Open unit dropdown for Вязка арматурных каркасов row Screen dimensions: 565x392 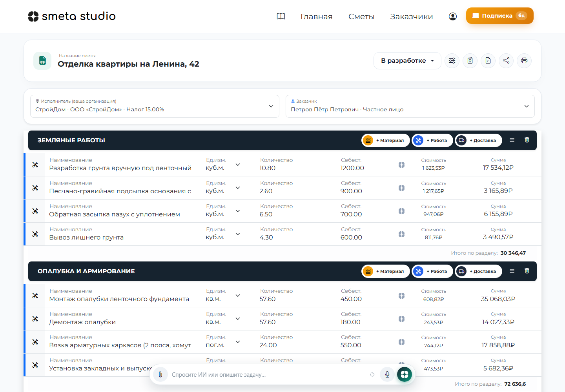click(238, 342)
